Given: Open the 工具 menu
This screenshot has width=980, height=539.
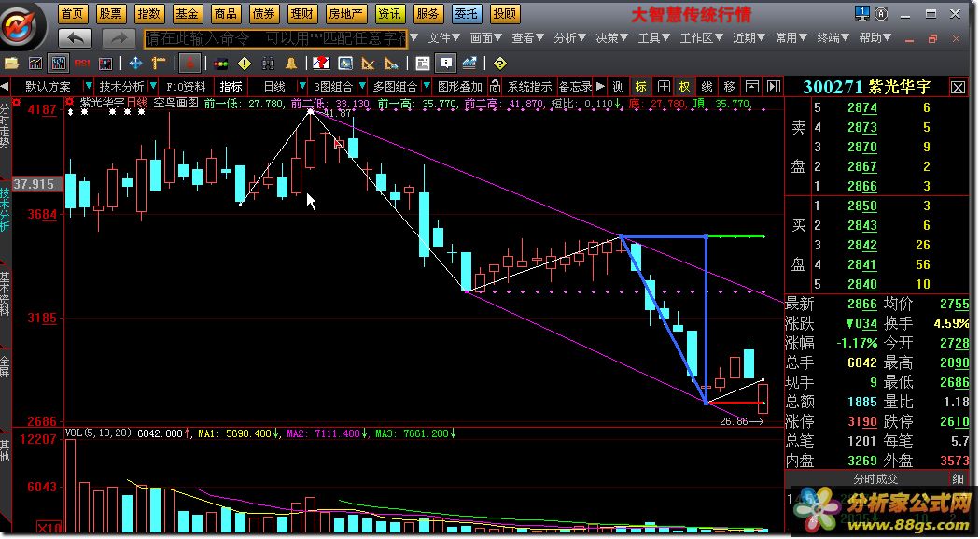Looking at the screenshot, I should pos(653,38).
